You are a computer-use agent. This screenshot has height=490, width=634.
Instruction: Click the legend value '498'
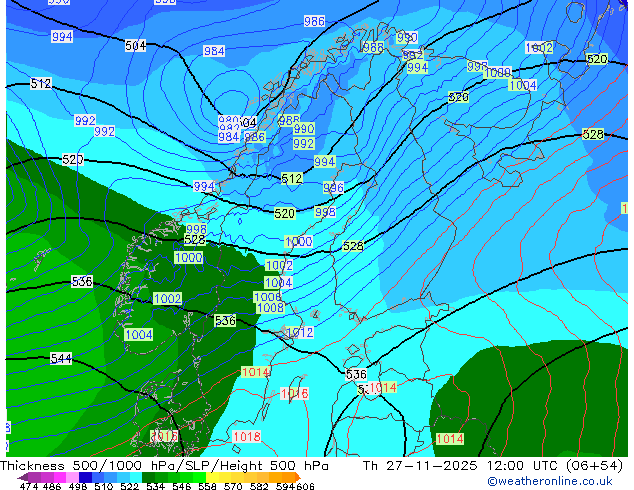pos(76,486)
